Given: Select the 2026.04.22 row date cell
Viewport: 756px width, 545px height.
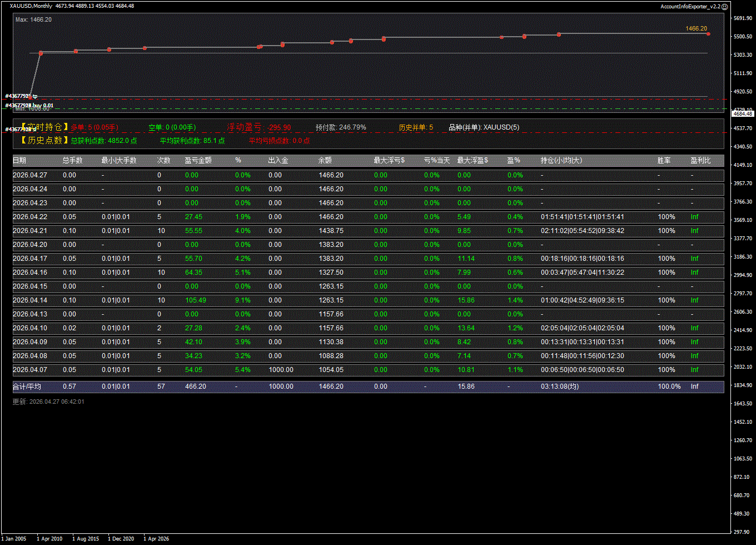Looking at the screenshot, I should (x=29, y=217).
